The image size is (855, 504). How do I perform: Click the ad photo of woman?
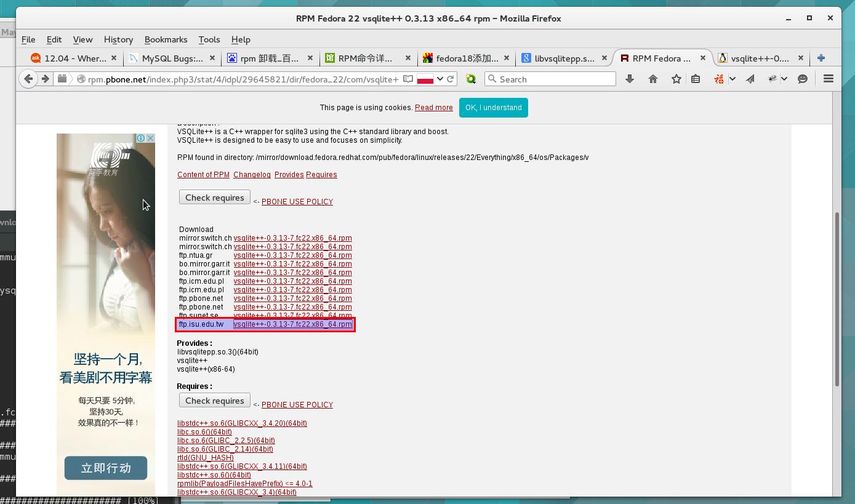pos(106,234)
